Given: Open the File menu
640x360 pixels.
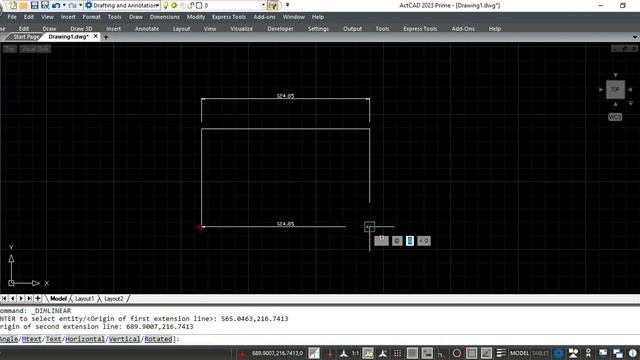Looking at the screenshot, I should click(x=12, y=17).
